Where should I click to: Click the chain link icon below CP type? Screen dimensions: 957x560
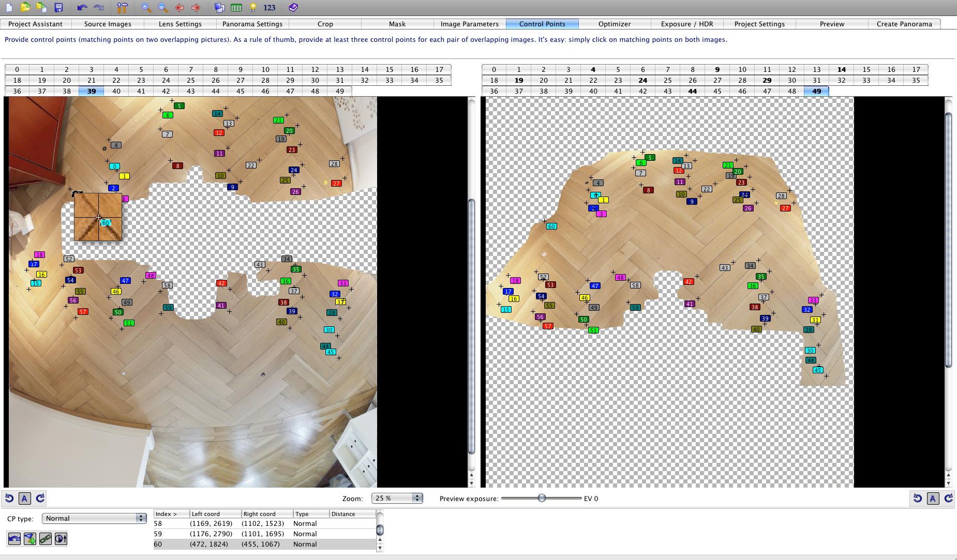click(46, 539)
